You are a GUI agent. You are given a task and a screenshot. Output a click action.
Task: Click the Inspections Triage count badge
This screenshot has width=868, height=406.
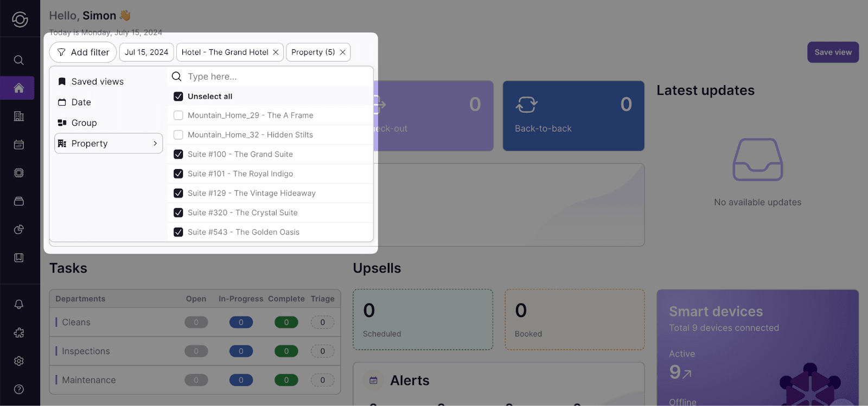pyautogui.click(x=322, y=351)
